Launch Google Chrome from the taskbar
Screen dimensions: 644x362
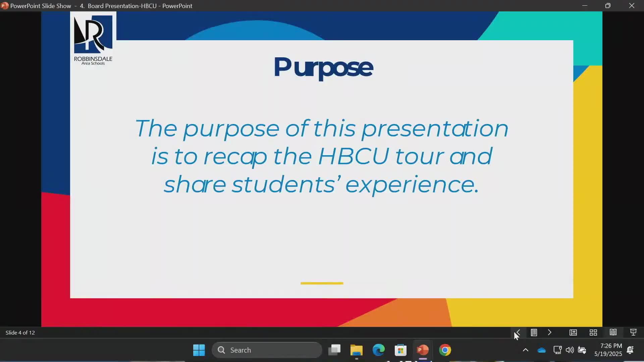(x=445, y=350)
